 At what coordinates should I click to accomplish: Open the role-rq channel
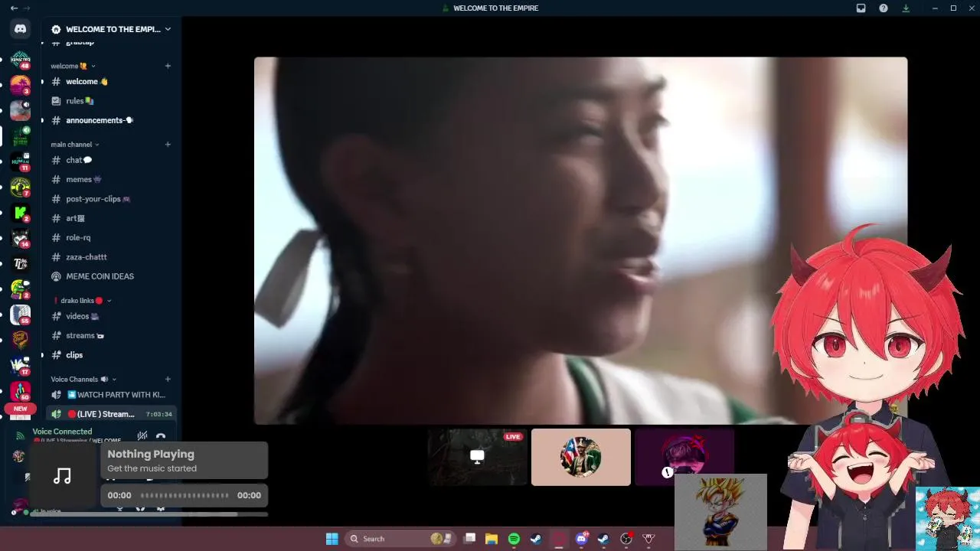[x=111, y=237]
